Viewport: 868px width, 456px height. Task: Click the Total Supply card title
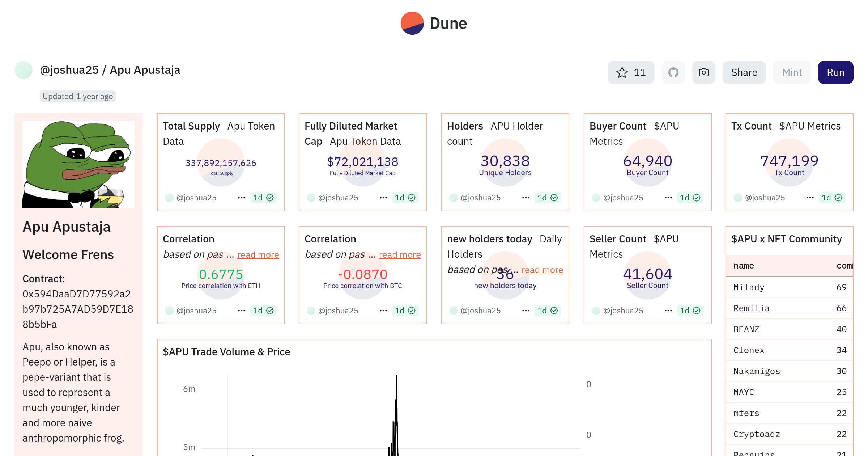pos(191,126)
